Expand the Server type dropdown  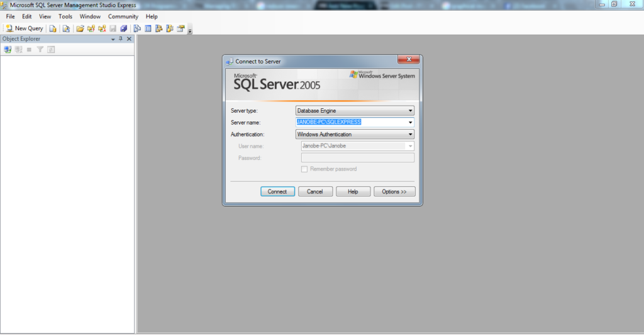click(410, 111)
